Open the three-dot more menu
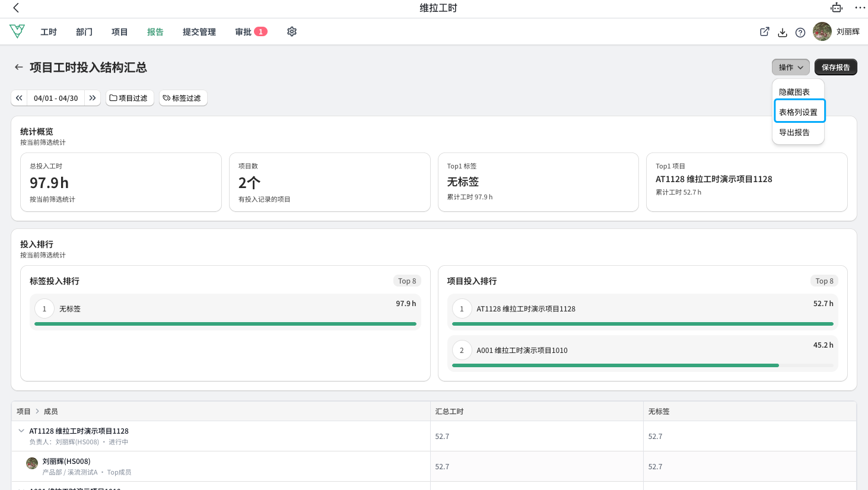This screenshot has height=490, width=868. (x=860, y=8)
